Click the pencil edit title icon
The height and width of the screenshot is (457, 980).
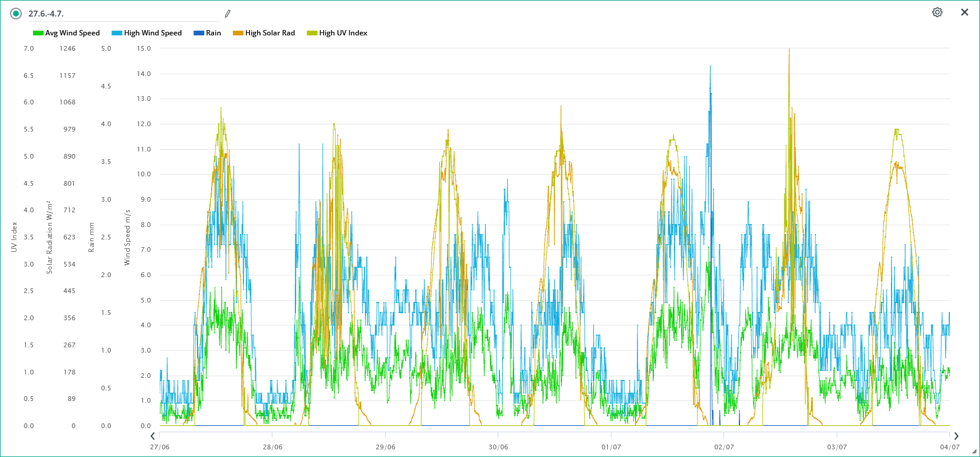(228, 14)
